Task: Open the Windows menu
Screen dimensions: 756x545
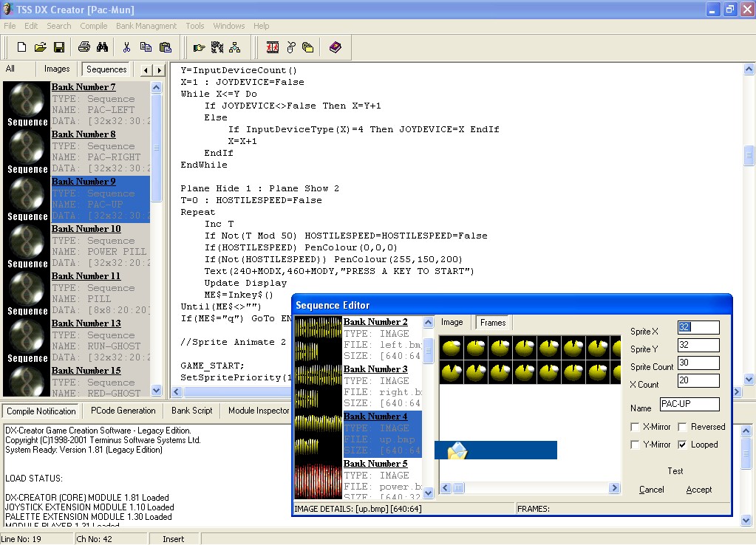Action: tap(229, 26)
